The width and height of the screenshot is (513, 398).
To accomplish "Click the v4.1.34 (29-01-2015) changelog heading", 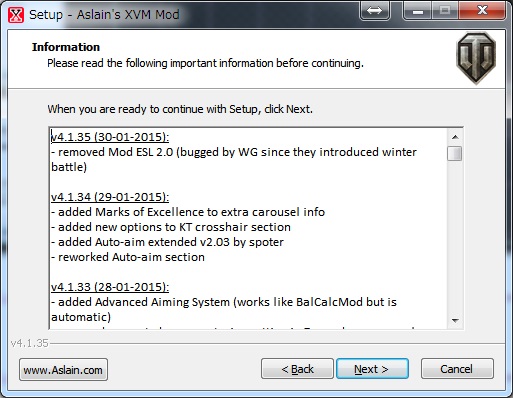I will click(x=110, y=197).
